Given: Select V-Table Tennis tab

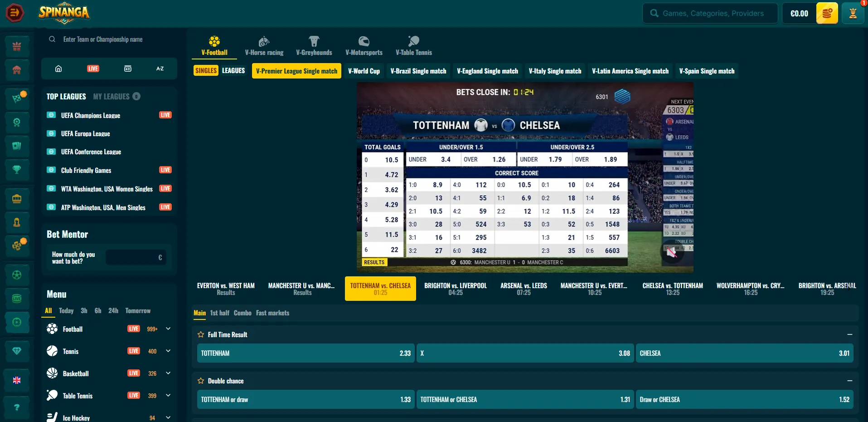Looking at the screenshot, I should [x=414, y=46].
